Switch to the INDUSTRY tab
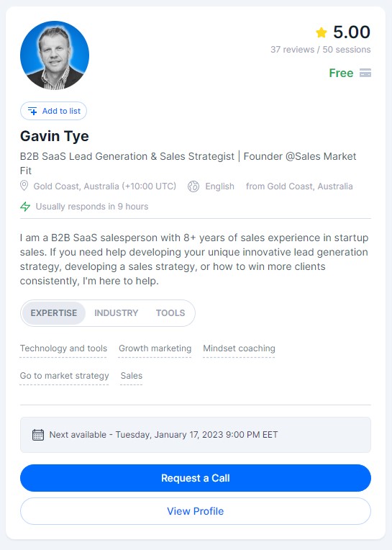Image resolution: width=392 pixels, height=550 pixels. point(117,313)
